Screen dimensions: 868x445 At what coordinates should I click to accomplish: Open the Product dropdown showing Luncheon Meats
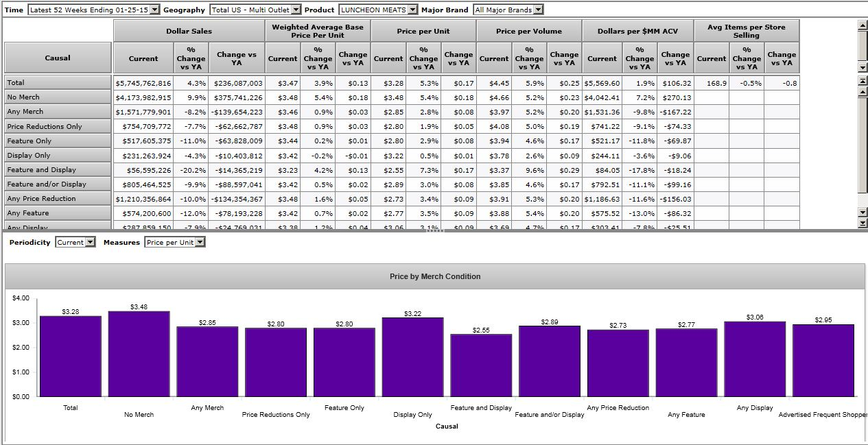click(378, 10)
